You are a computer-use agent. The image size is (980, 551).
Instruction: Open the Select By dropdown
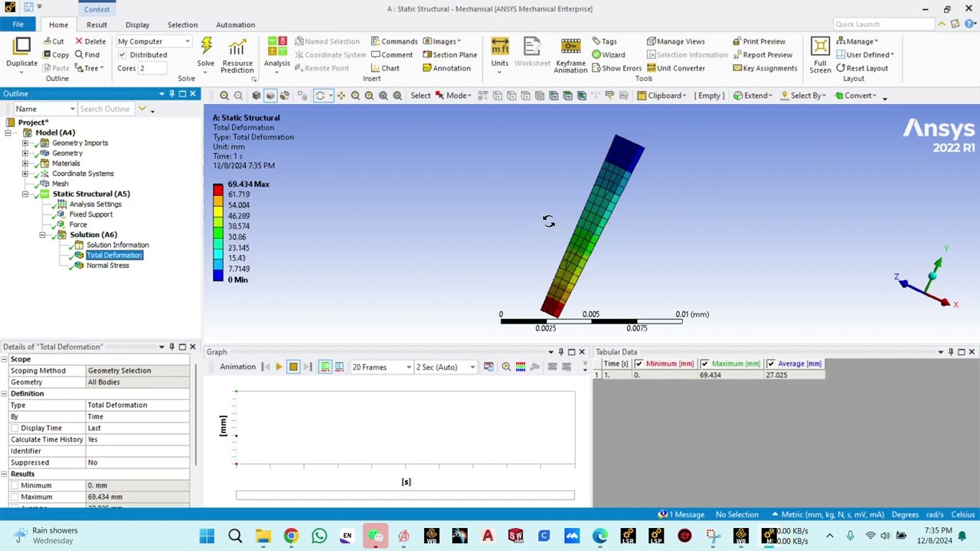[x=802, y=96]
